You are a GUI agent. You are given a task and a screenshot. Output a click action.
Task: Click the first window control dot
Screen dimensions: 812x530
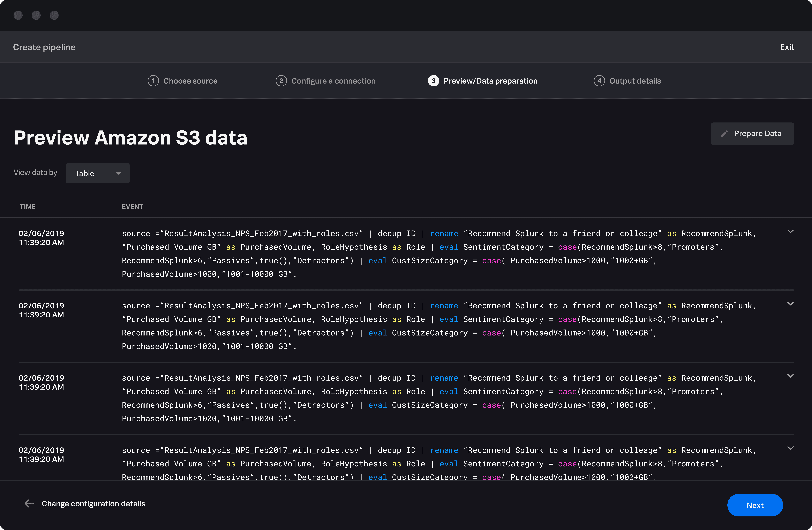[18, 15]
